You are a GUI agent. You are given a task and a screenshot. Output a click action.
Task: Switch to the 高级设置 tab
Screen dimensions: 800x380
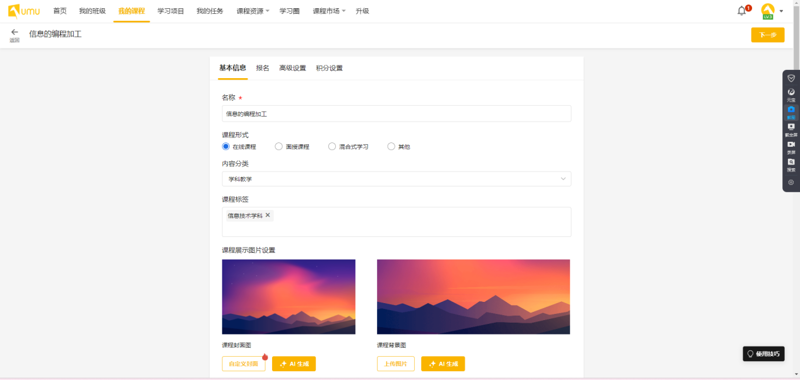[x=292, y=68]
